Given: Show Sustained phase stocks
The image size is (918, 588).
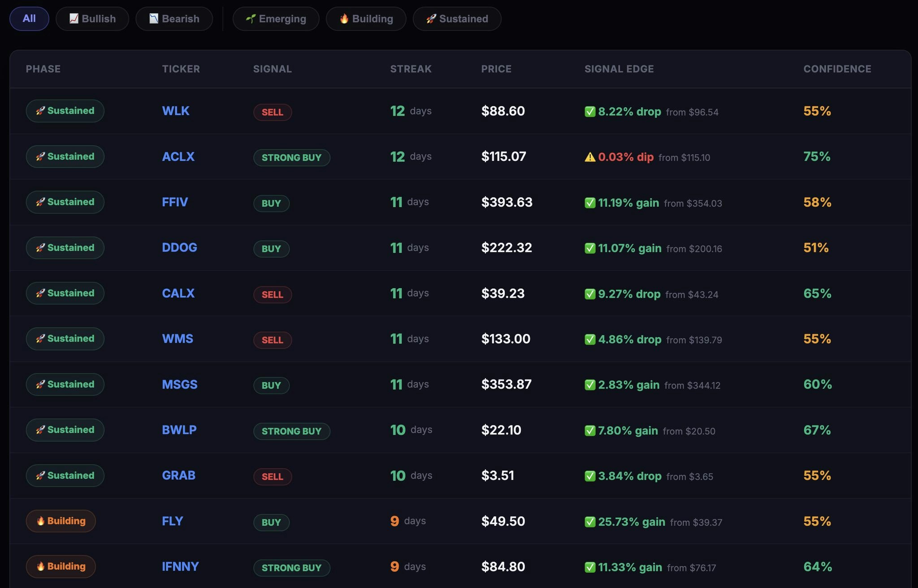Looking at the screenshot, I should click(x=457, y=19).
